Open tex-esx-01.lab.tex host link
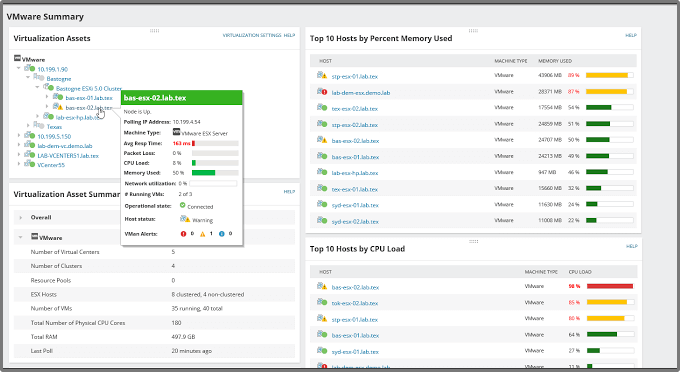The height and width of the screenshot is (372, 680). point(355,189)
